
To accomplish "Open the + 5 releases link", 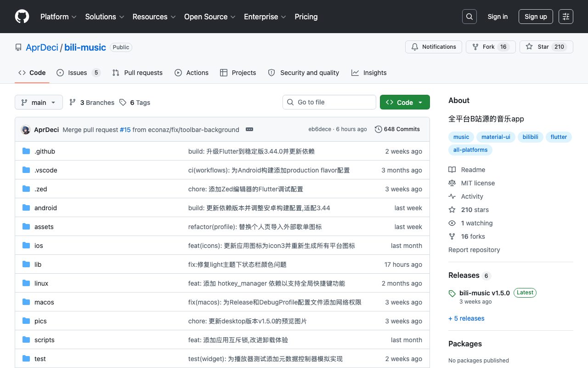I will tap(466, 318).
